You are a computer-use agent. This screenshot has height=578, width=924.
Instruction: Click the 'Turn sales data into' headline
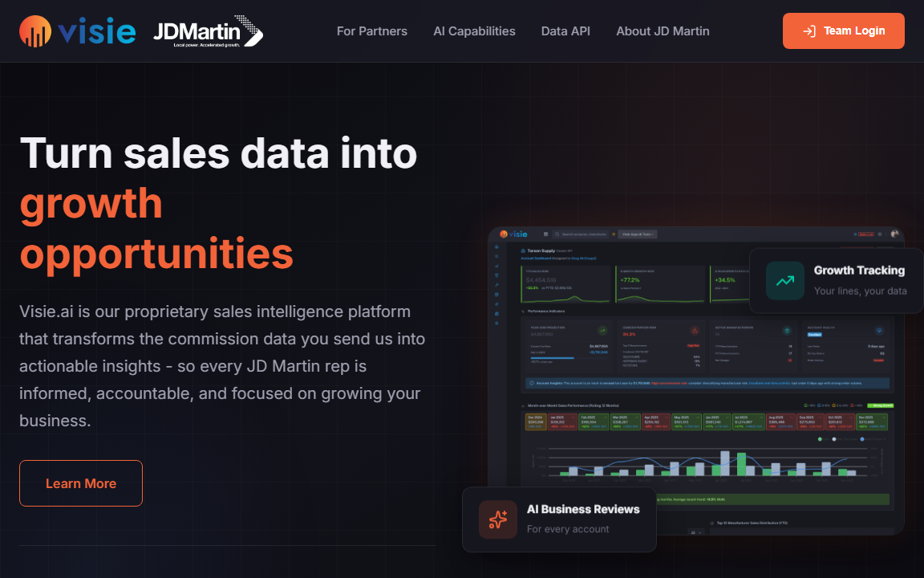pos(219,153)
